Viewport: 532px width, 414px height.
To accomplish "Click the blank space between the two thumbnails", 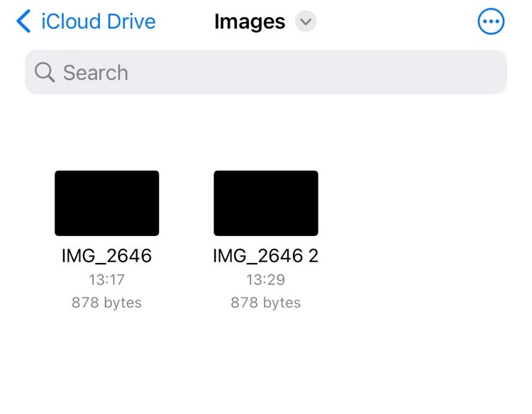I will coord(186,203).
